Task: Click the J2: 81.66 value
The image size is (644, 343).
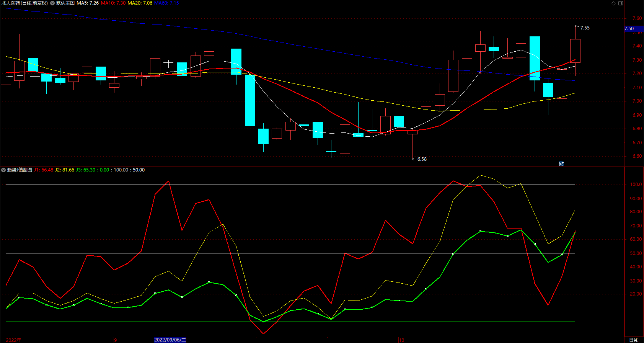Action: point(65,170)
